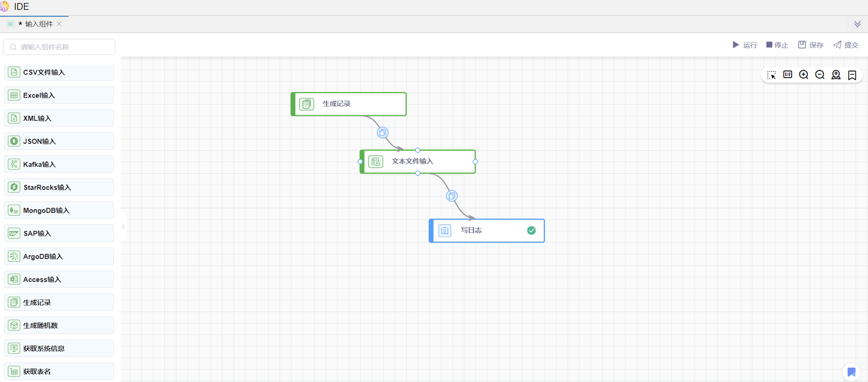This screenshot has height=382, width=868.
Task: Click the zoom out magnifier icon
Action: click(820, 74)
